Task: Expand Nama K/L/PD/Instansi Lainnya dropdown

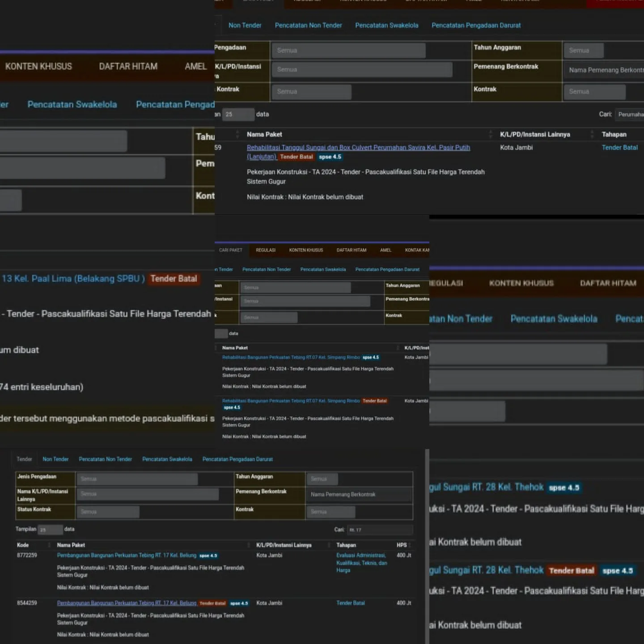Action: (147, 494)
